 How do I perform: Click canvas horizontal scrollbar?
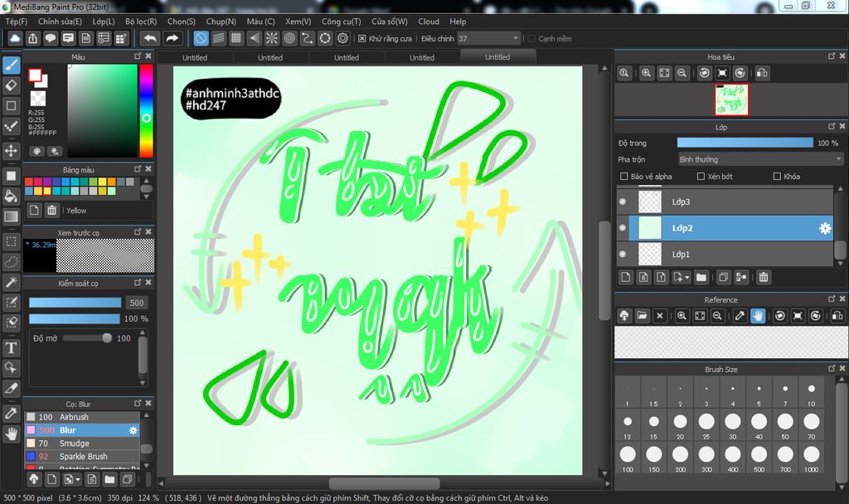(x=384, y=482)
